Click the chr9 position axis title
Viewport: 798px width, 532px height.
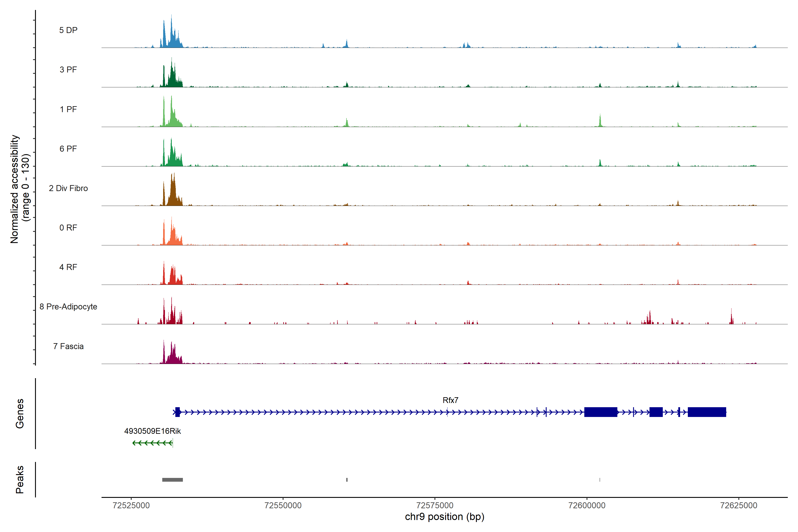(444, 517)
